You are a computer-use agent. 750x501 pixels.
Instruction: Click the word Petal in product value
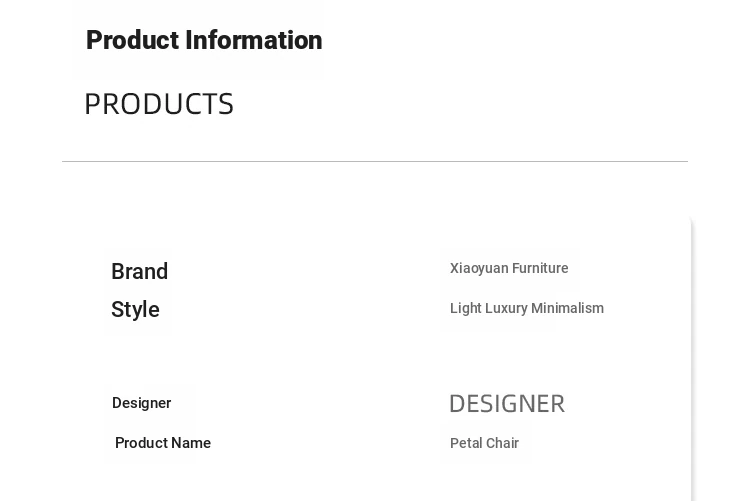466,443
